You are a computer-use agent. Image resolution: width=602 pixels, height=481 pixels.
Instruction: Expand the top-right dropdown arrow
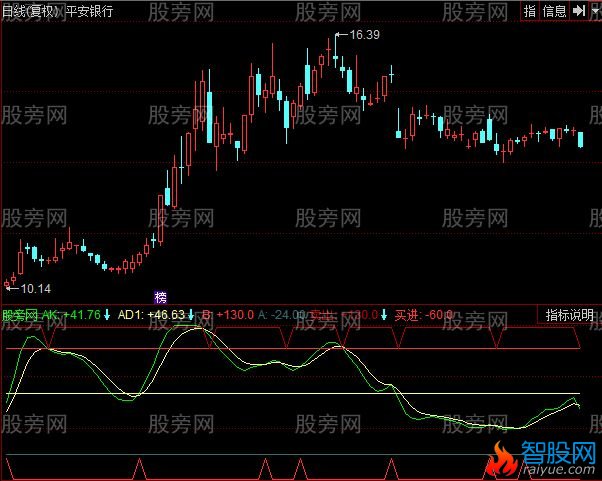[x=594, y=11]
